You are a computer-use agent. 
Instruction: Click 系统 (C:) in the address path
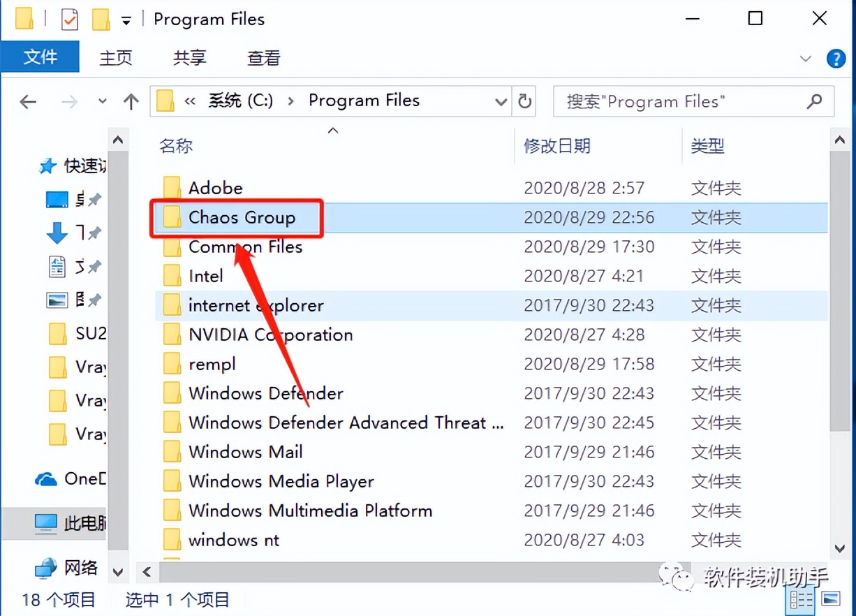241,101
